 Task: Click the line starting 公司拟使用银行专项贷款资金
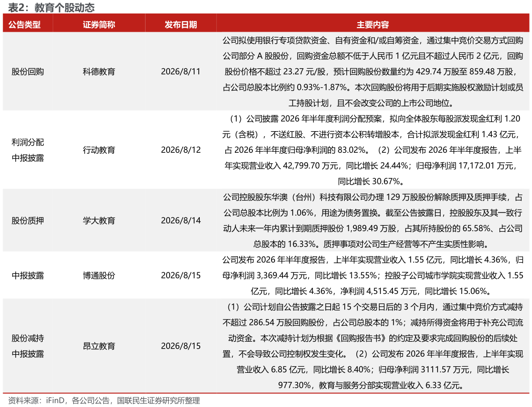pos(373,40)
